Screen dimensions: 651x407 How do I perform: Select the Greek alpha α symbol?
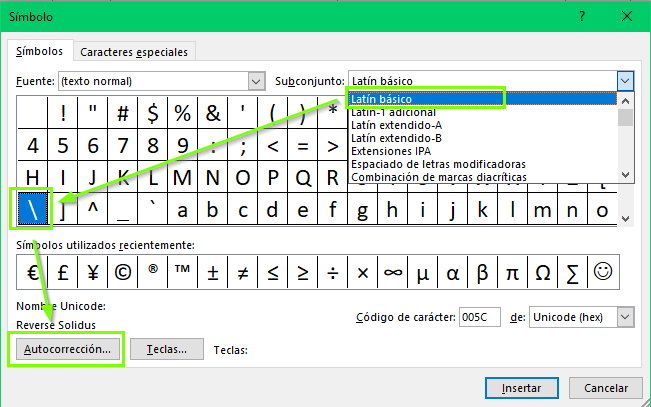pos(453,272)
